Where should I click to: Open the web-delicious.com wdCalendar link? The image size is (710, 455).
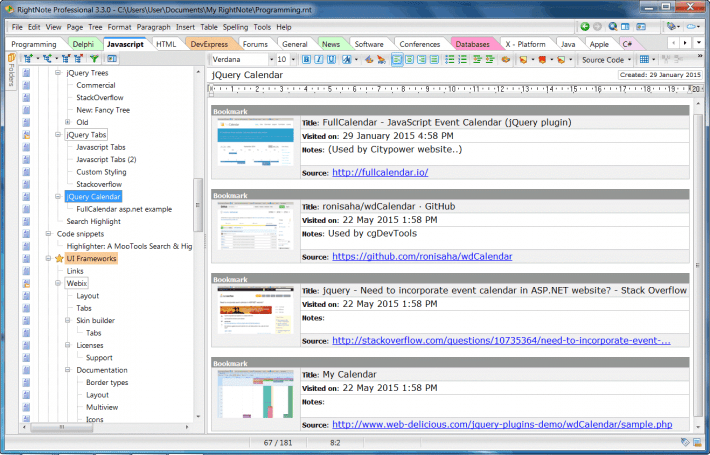tap(502, 424)
